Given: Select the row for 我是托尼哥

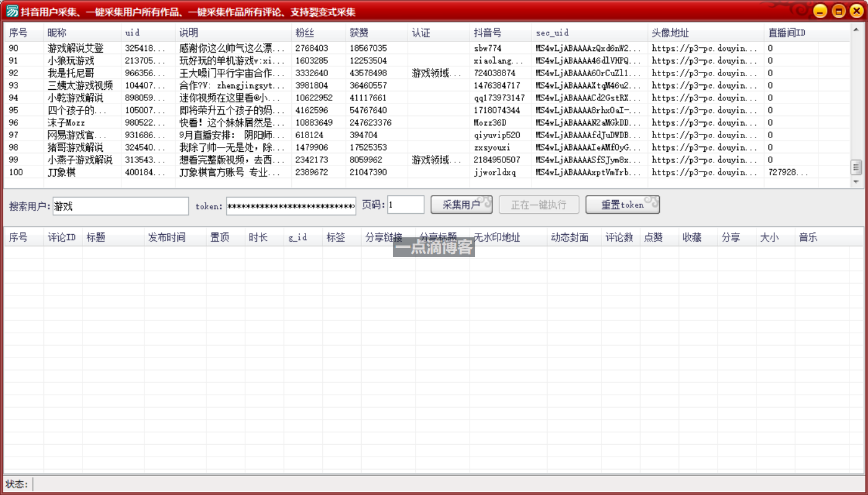Looking at the screenshot, I should coord(427,73).
